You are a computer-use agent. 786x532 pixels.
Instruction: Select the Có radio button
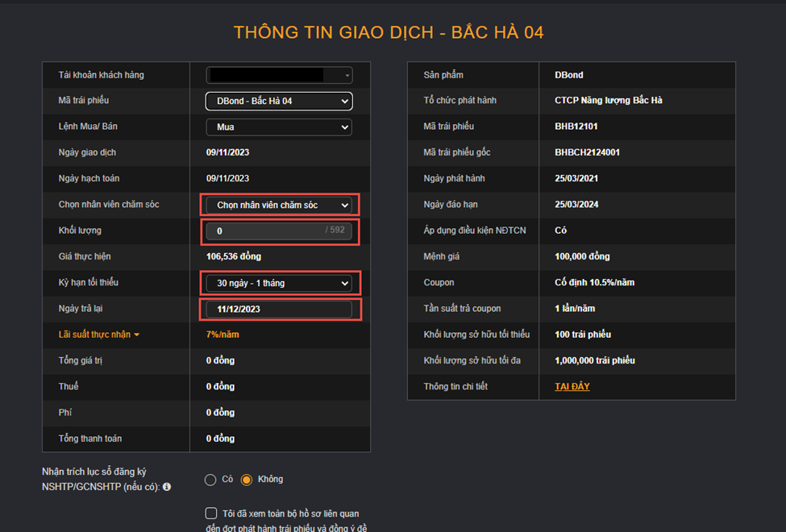210,480
